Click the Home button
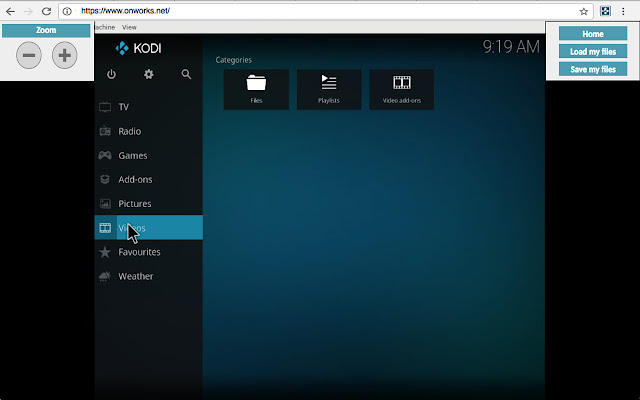Viewport: 640px width, 400px height. (593, 34)
